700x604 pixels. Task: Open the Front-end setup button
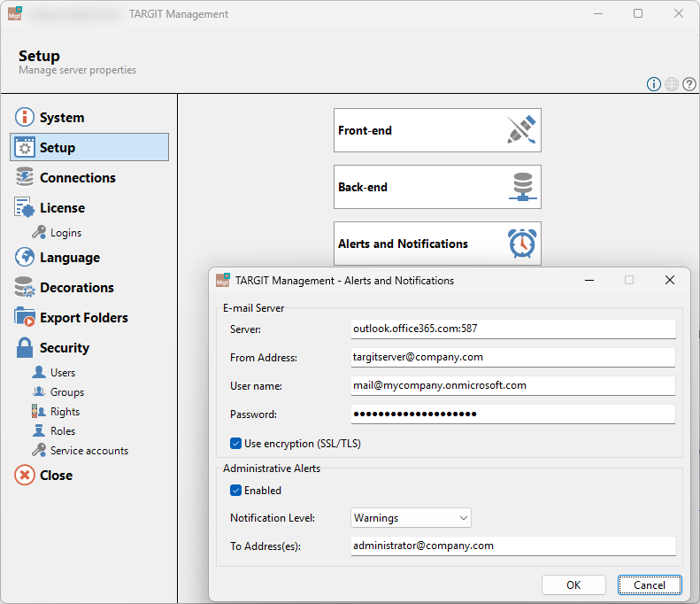[x=437, y=130]
